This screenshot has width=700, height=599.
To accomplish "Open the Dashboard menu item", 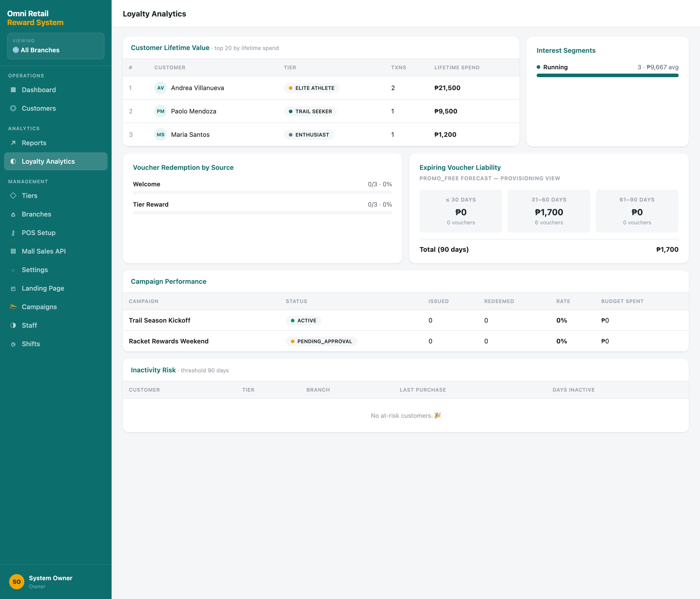I will click(56, 90).
